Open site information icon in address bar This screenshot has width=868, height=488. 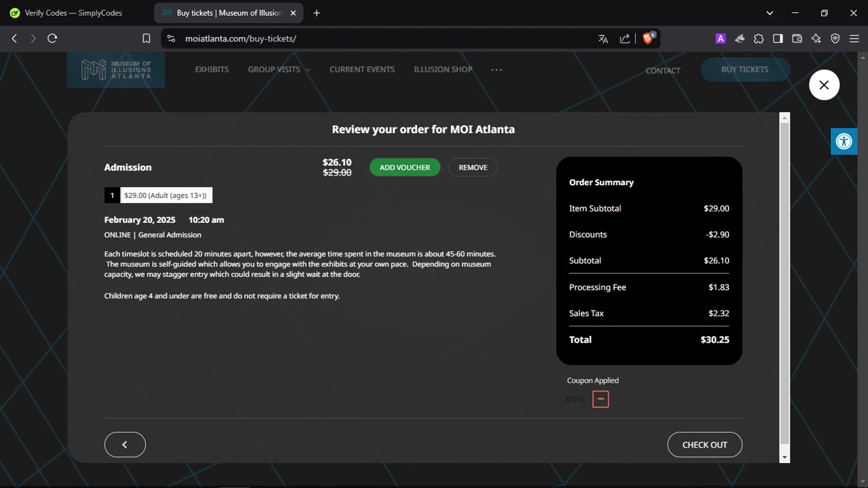pyautogui.click(x=171, y=38)
